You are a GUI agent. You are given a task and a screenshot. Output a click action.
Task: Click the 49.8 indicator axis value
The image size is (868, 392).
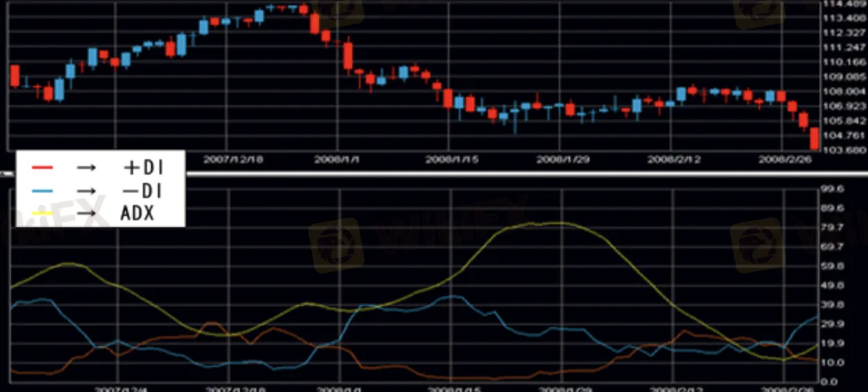[x=832, y=285]
